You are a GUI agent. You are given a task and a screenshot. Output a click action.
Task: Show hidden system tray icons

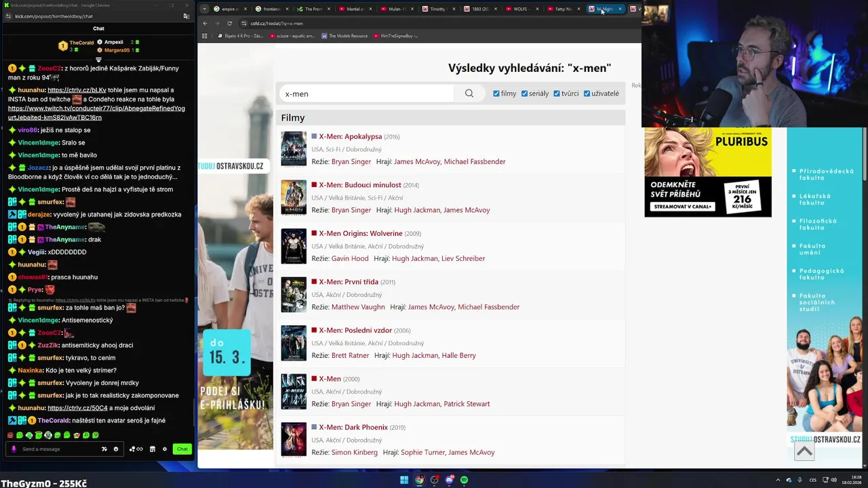pos(778,480)
